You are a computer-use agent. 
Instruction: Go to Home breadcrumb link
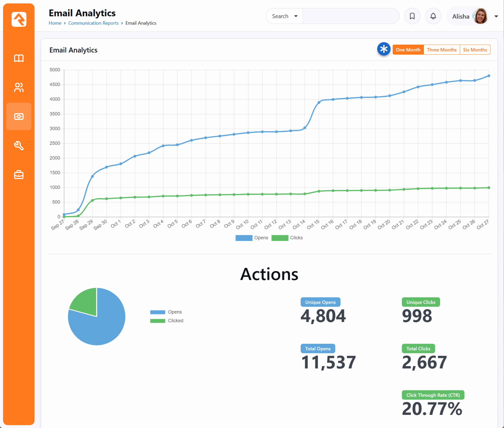tap(55, 23)
